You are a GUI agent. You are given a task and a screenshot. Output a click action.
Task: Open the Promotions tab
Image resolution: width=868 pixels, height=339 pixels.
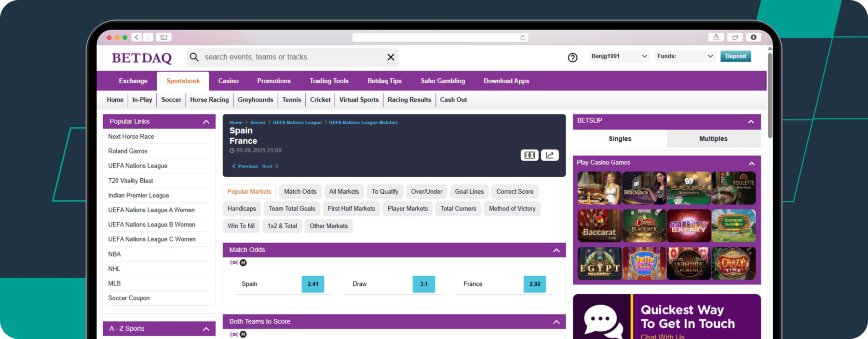(x=274, y=81)
